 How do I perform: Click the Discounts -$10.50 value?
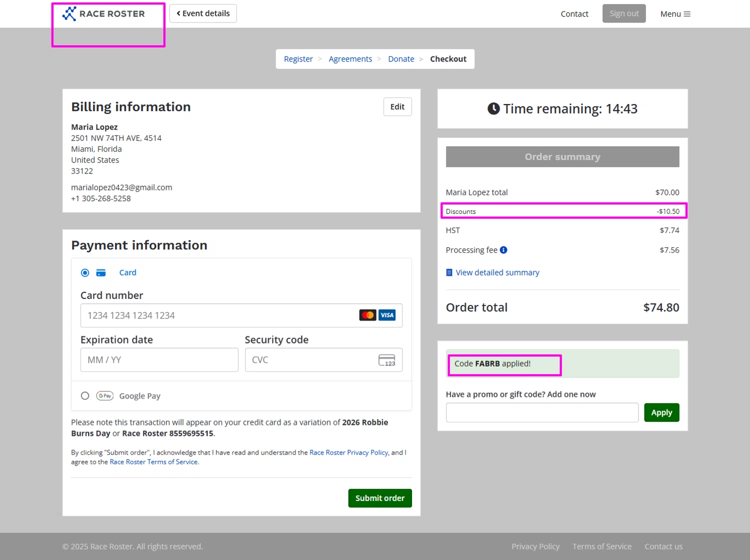point(668,211)
